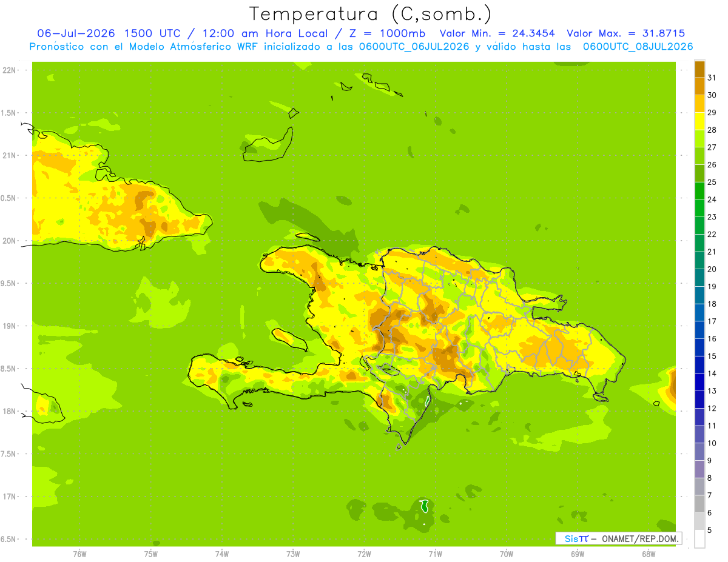Click the '74W' longitude label
The image size is (728, 562).
click(221, 554)
